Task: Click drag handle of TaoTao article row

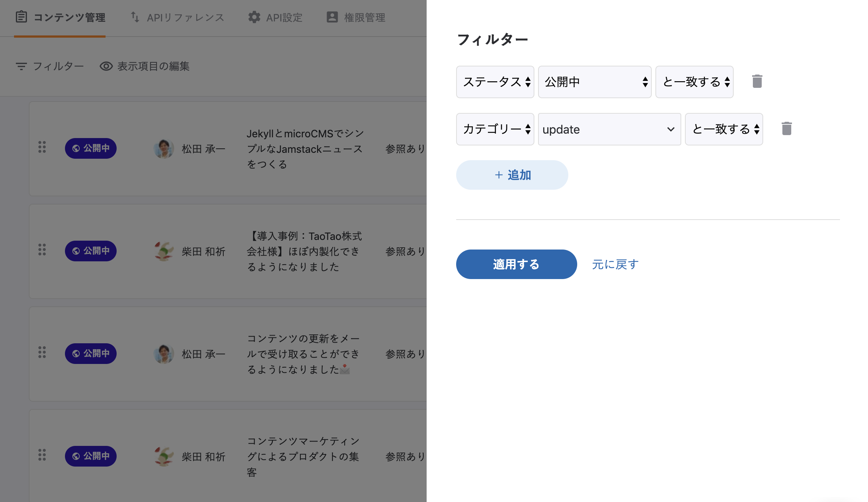Action: click(x=42, y=250)
